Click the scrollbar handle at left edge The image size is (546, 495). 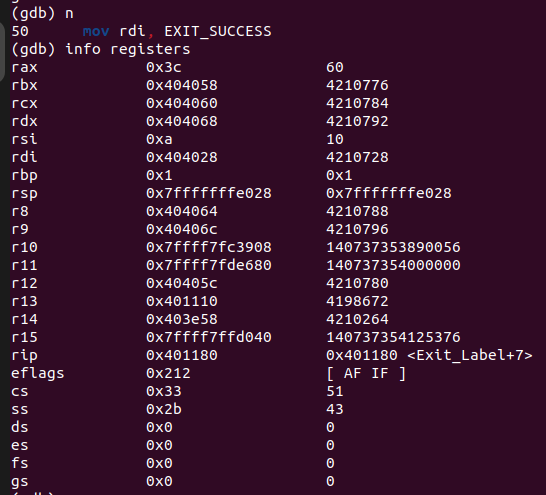(x=2, y=52)
